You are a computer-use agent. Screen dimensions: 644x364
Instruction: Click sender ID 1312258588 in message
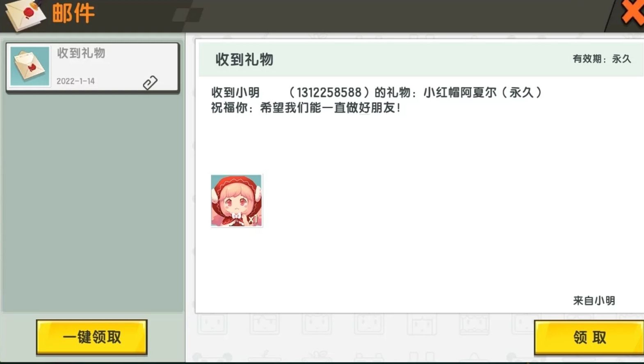[329, 93]
